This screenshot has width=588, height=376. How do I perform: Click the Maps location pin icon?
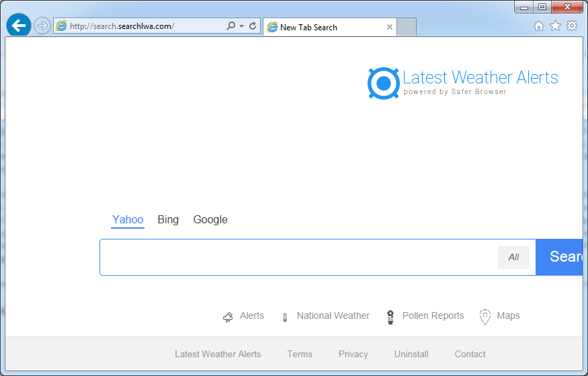coord(485,317)
